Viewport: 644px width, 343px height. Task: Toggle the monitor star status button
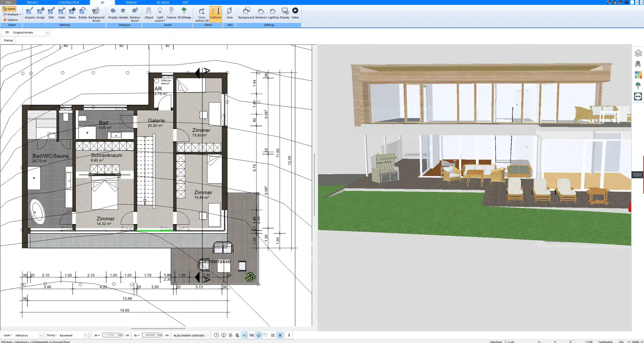(x=223, y=335)
